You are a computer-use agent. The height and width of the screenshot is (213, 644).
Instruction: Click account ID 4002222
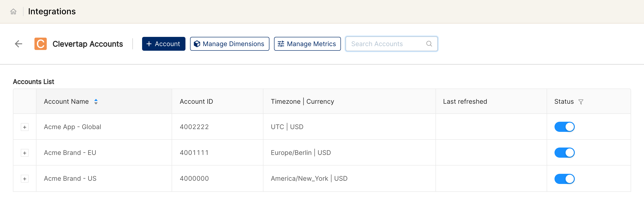pyautogui.click(x=194, y=127)
